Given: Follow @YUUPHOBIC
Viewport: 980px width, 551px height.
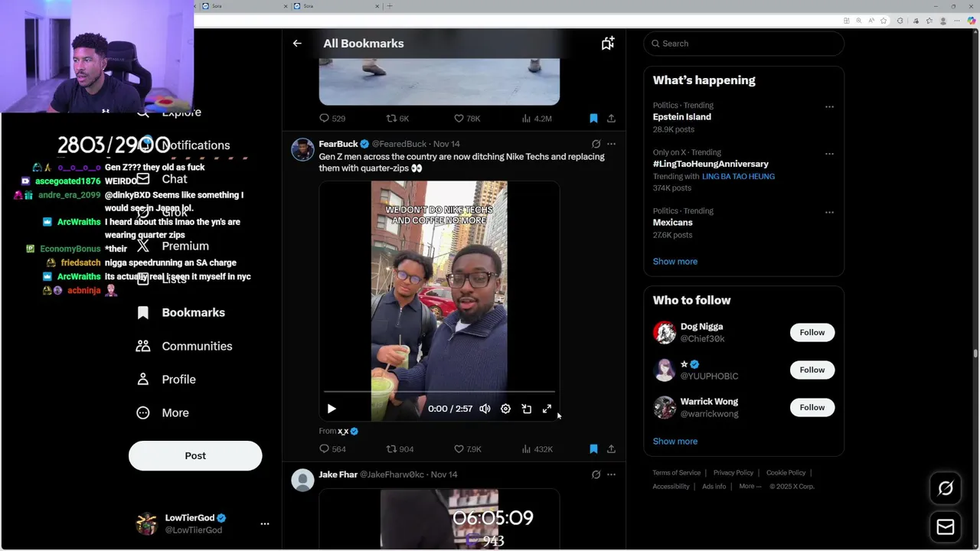Looking at the screenshot, I should (x=812, y=370).
